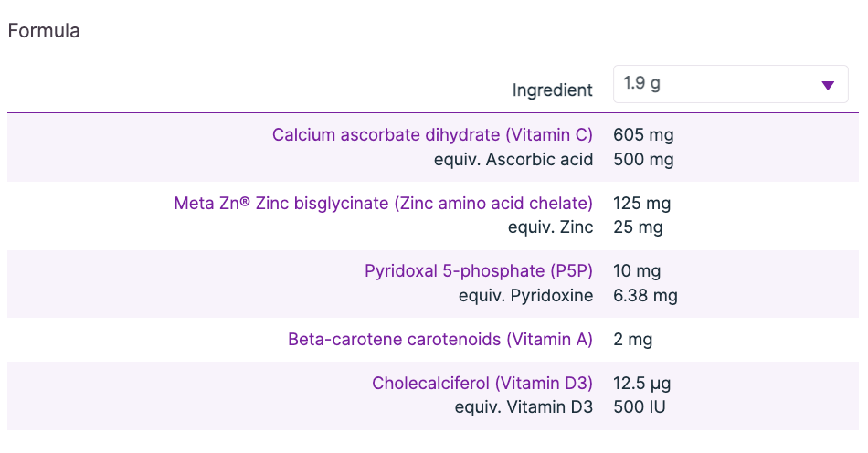Open the Pyridoxal 5-phosphate (P5P) link
This screenshot has height=453, width=868.
(479, 271)
